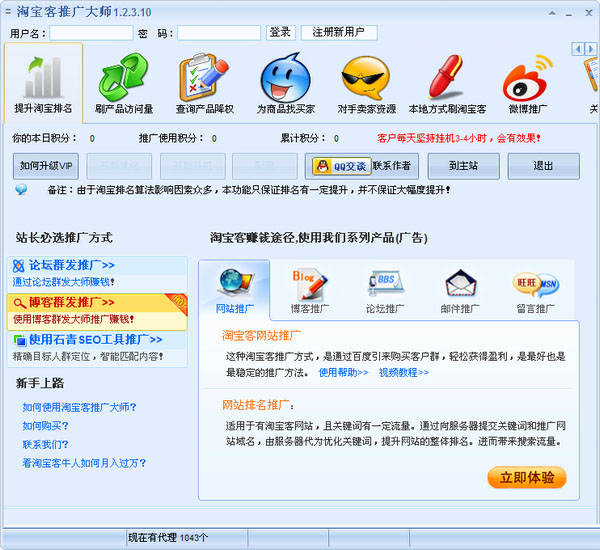Viewport: 600px width, 550px height.
Task: Click the 到主站 button
Action: (x=463, y=166)
